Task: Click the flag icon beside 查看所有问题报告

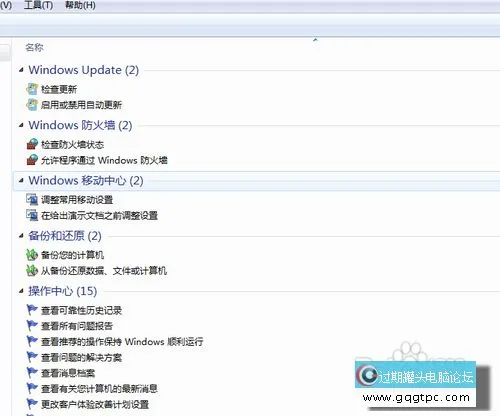Action: (32, 326)
